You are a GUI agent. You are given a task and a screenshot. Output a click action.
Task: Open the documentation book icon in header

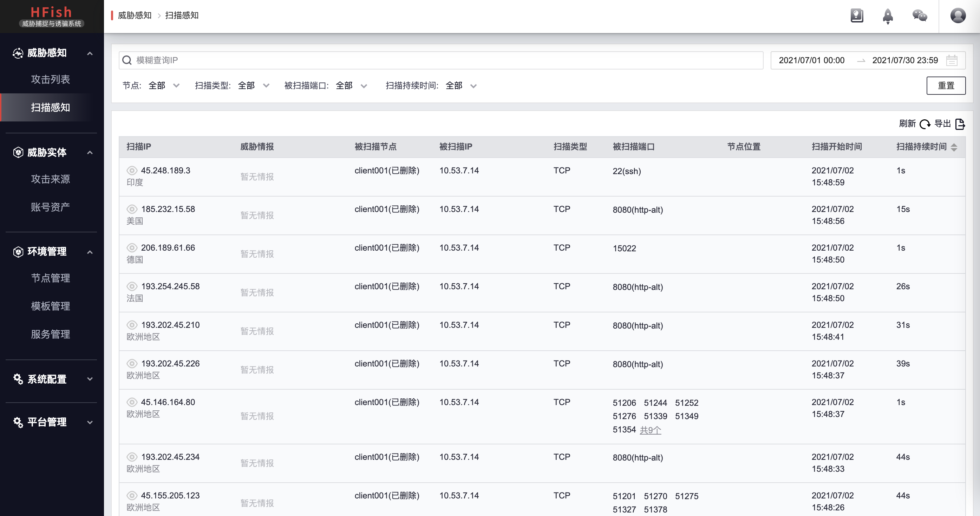pos(857,15)
